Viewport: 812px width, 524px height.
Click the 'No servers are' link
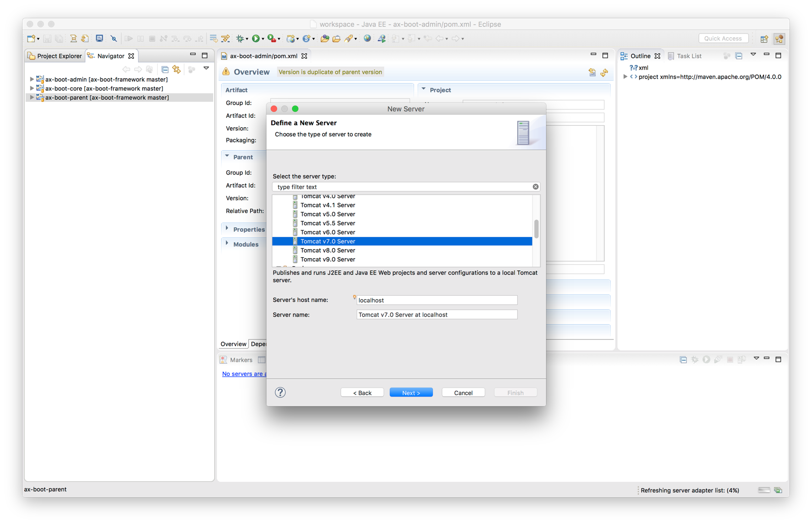[x=244, y=374]
